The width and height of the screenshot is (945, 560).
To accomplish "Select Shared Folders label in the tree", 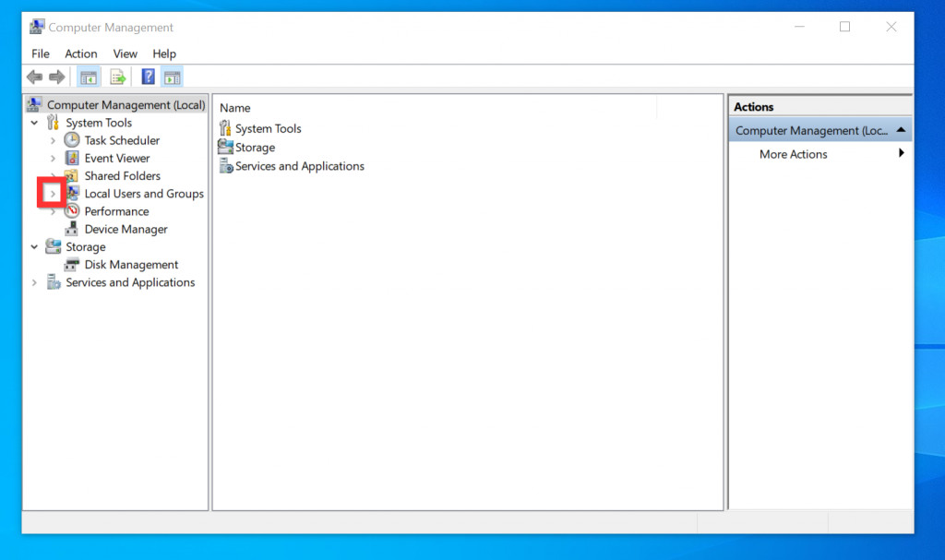I will (123, 175).
